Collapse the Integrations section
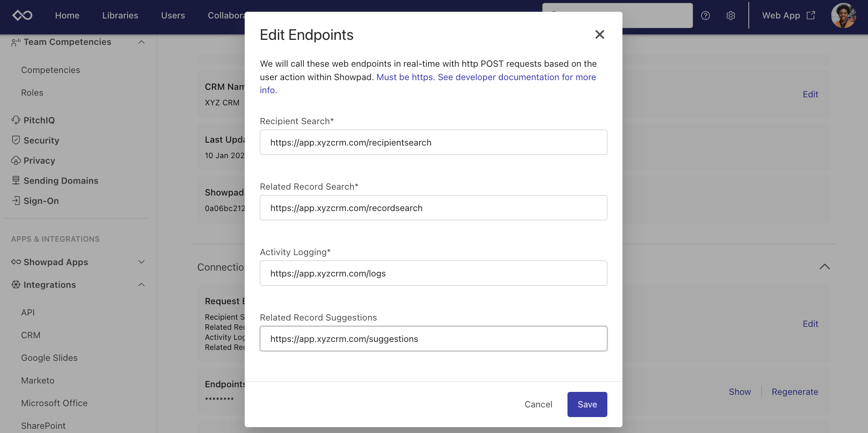 tap(141, 284)
